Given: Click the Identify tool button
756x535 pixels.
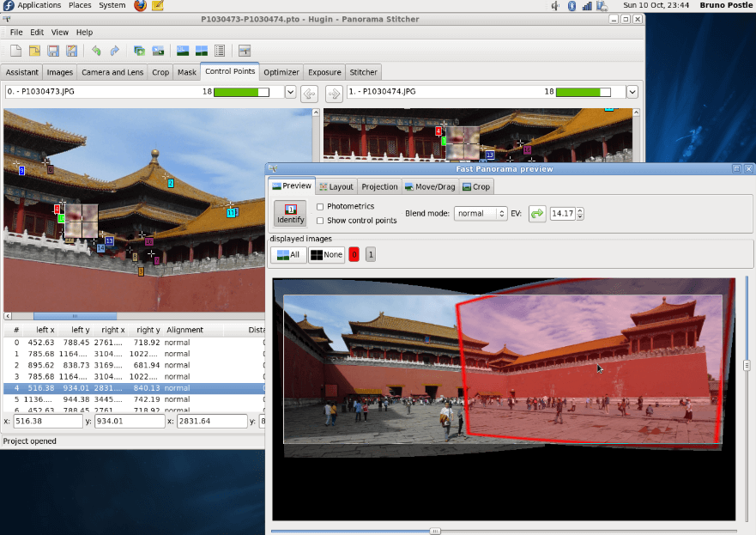Looking at the screenshot, I should 290,213.
